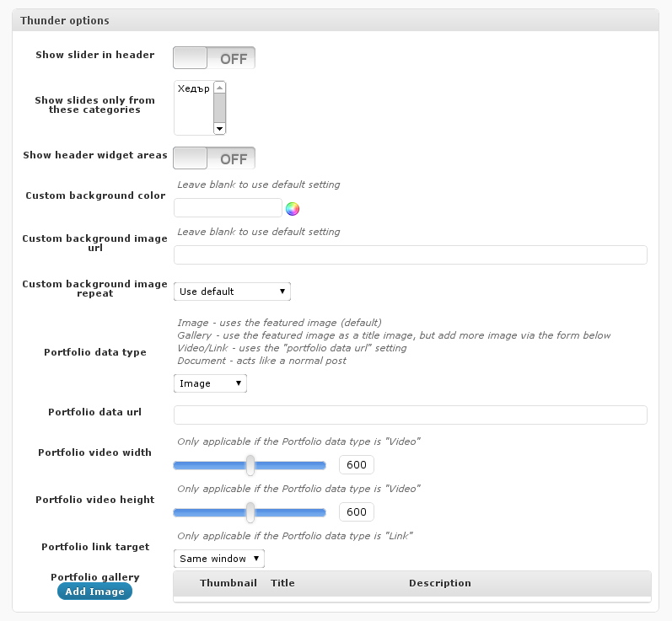
Task: Click into the Portfolio data url field
Action: [x=410, y=415]
